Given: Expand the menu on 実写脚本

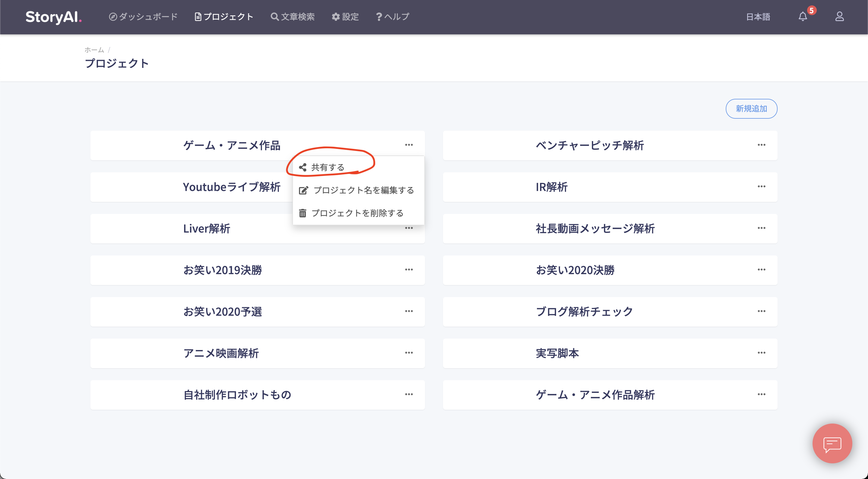Looking at the screenshot, I should click(762, 353).
